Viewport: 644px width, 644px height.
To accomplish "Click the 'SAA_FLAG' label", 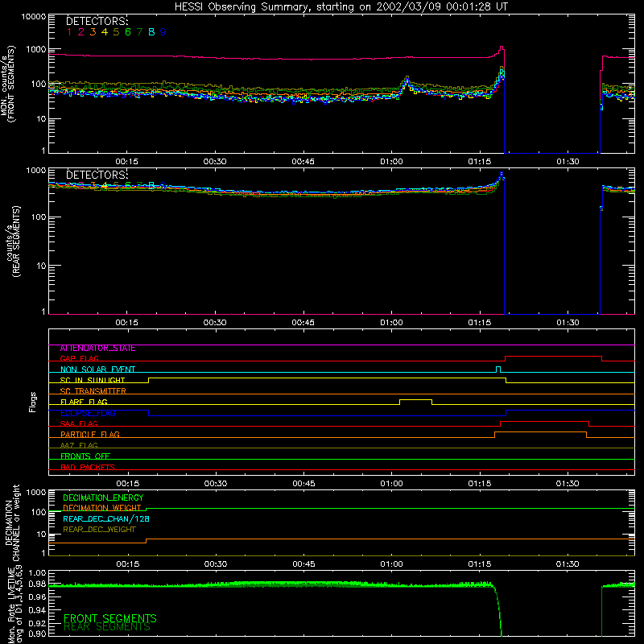I will [79, 423].
